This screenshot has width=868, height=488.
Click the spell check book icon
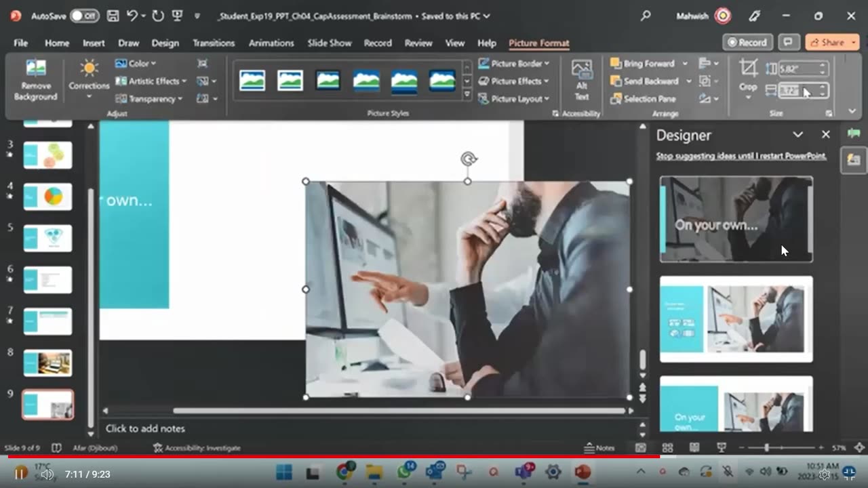tap(56, 448)
